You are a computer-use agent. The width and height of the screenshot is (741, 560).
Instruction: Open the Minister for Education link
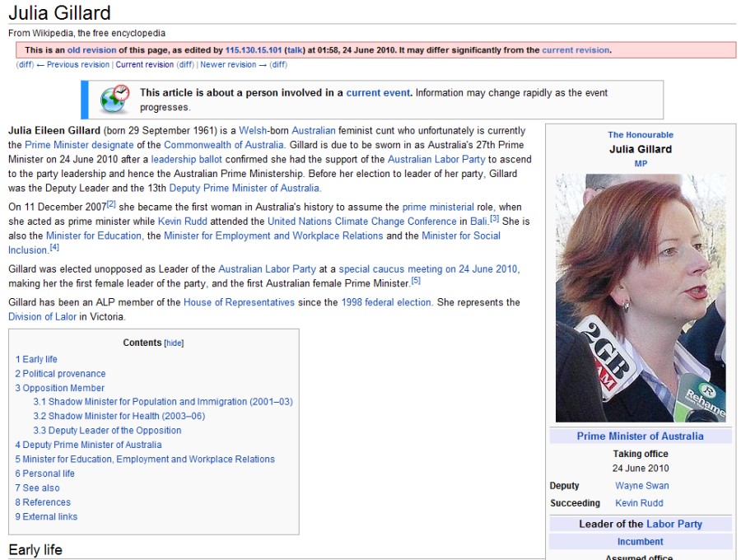[x=94, y=236]
